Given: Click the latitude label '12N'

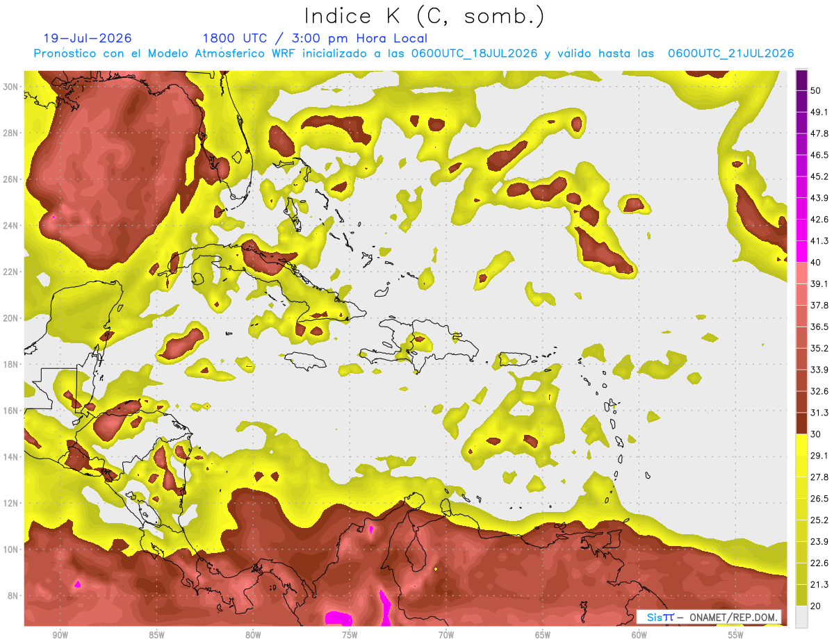Looking at the screenshot, I should click(12, 503).
